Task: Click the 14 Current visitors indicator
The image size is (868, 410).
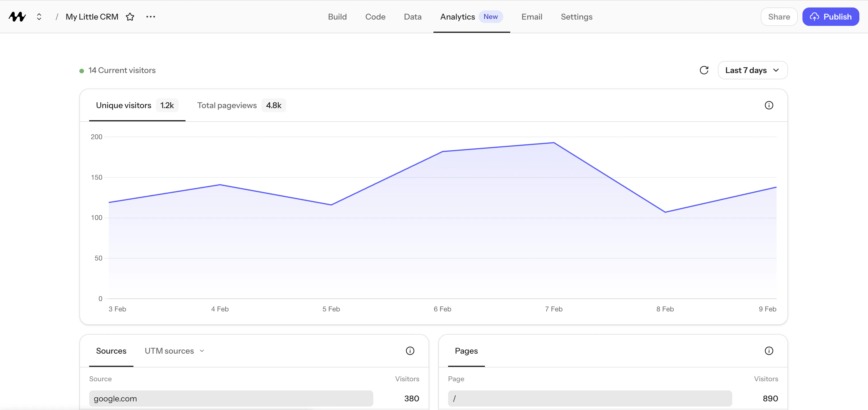Action: pos(117,70)
